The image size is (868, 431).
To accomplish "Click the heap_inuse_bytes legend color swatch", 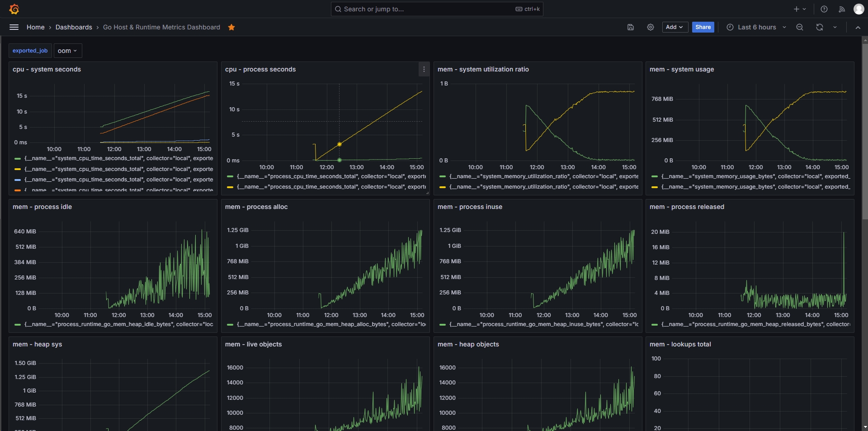I will click(x=443, y=325).
